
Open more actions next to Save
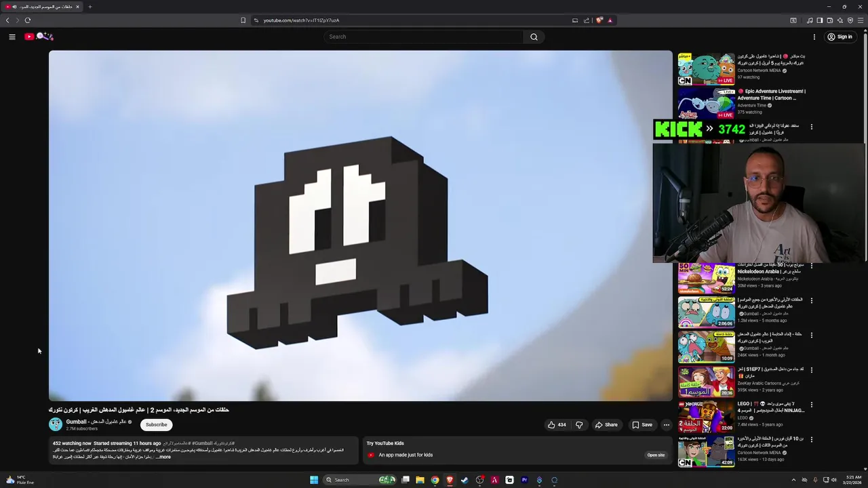click(x=666, y=425)
